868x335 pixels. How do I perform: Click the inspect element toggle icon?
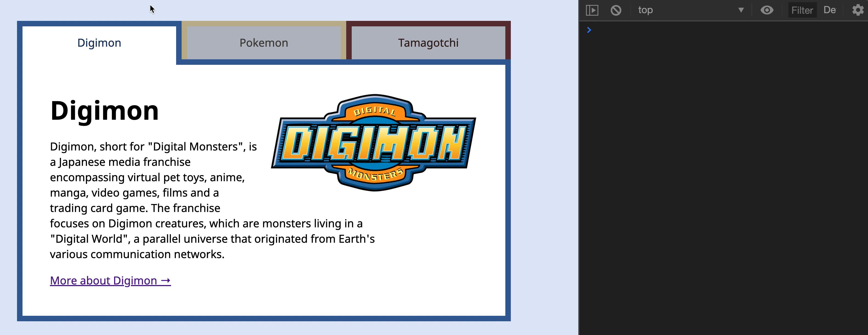(592, 9)
